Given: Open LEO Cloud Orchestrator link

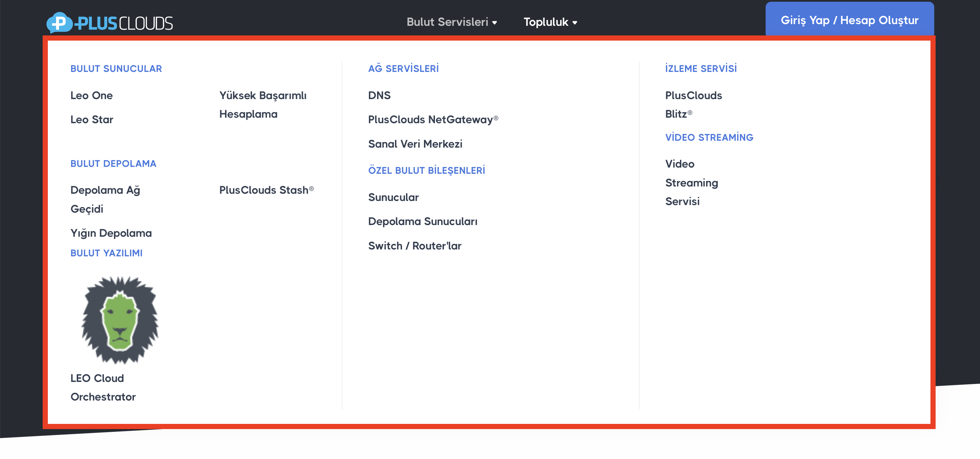Looking at the screenshot, I should (x=103, y=387).
